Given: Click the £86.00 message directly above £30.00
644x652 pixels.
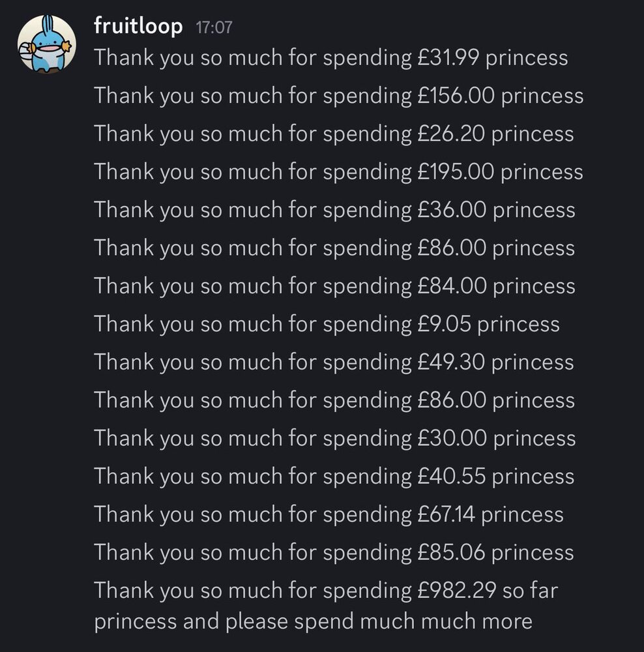Looking at the screenshot, I should tap(334, 400).
